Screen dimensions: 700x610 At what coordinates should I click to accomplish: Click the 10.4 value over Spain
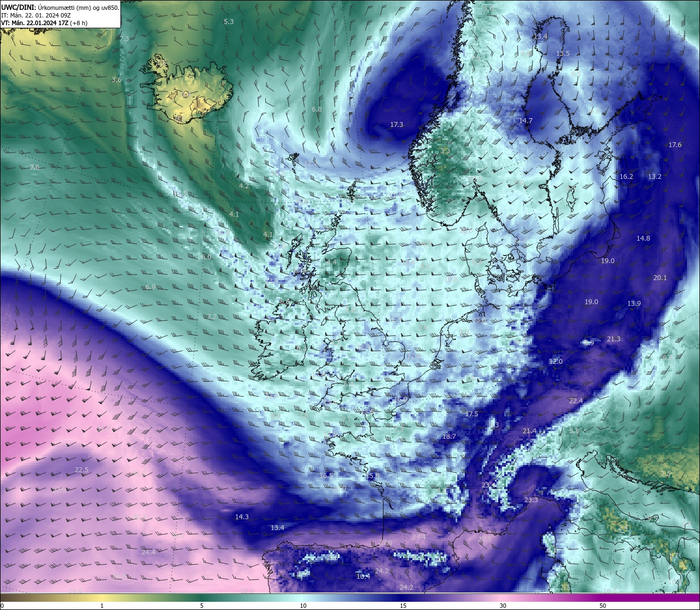coord(363,577)
